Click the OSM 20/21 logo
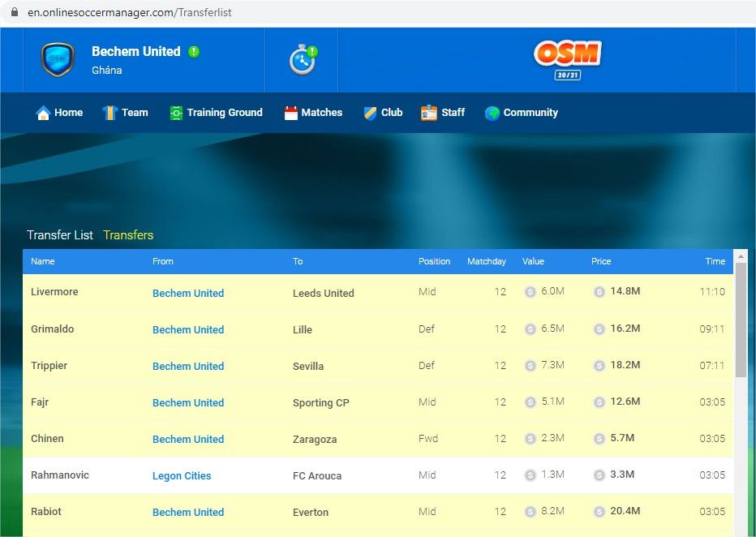 click(x=568, y=60)
